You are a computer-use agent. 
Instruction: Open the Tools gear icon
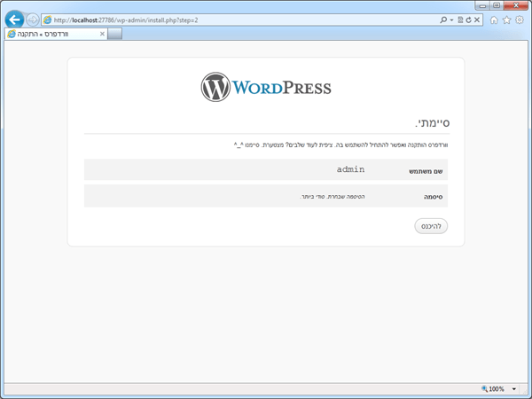coord(520,20)
